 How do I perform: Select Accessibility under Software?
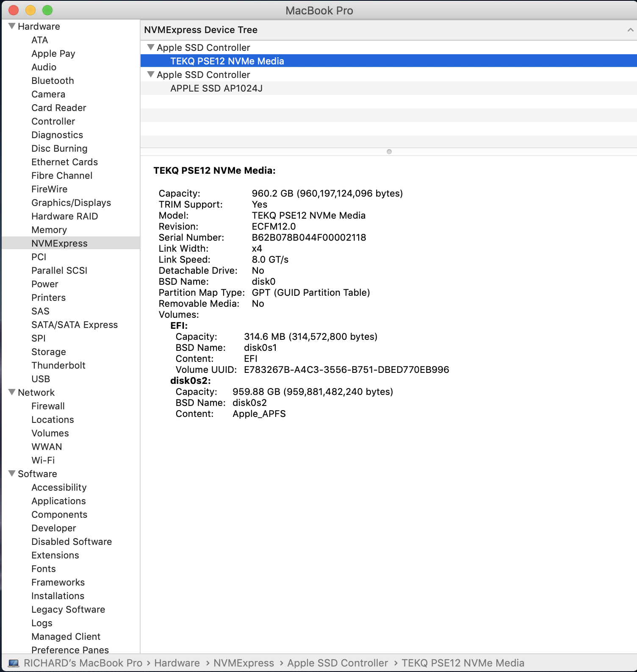(x=59, y=487)
